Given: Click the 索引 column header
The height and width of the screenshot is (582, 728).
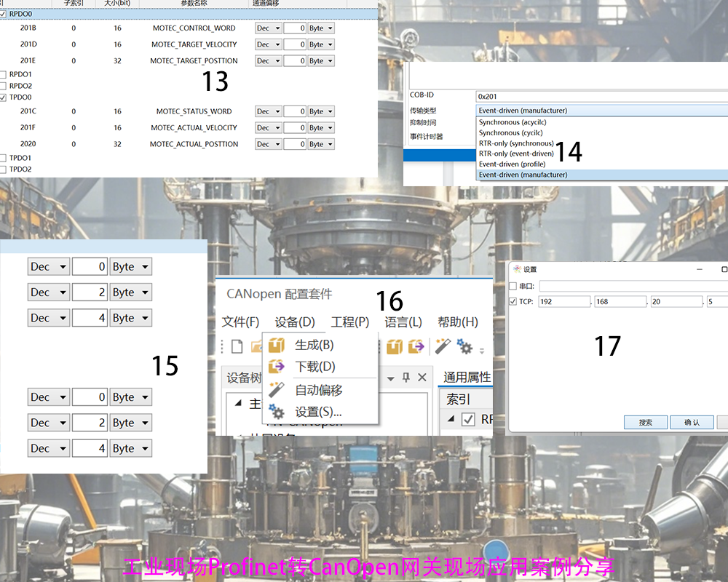Looking at the screenshot, I should [458, 399].
